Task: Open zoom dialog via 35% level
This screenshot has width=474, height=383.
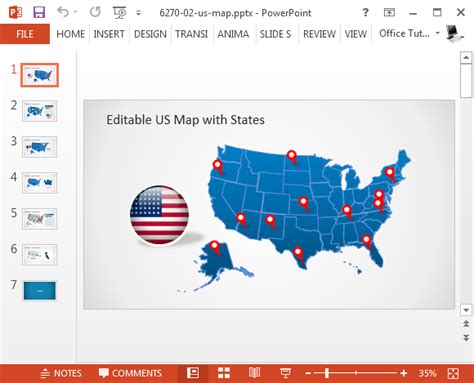Action: click(x=427, y=373)
